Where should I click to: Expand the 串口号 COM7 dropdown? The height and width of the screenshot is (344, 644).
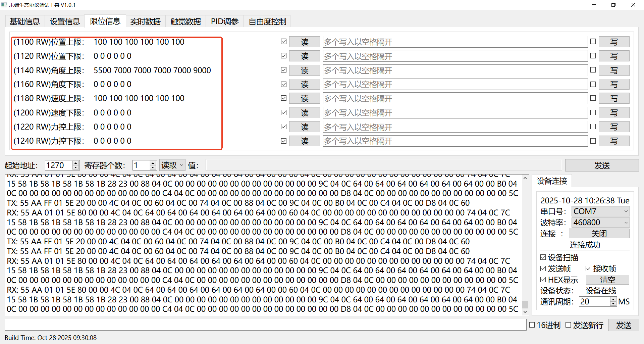click(600, 211)
